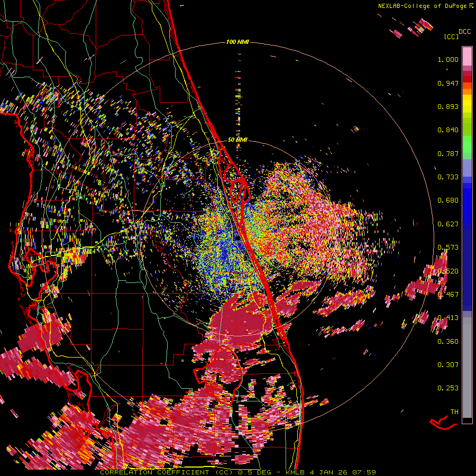Screen dimensions: 476x476
Task: Click the 07:59 timestamp in the caption
Action: (x=364, y=472)
